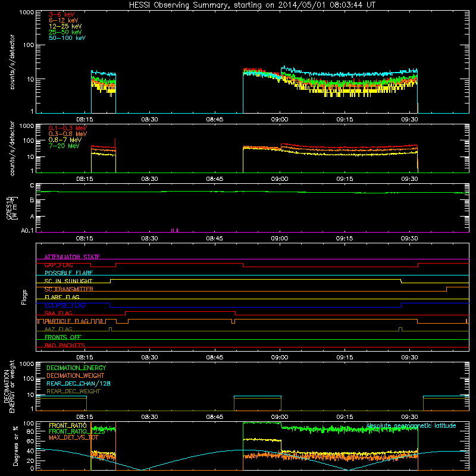476x476 pixels.
Task: Click the 12-25 keV legend label
Action: tap(65, 26)
